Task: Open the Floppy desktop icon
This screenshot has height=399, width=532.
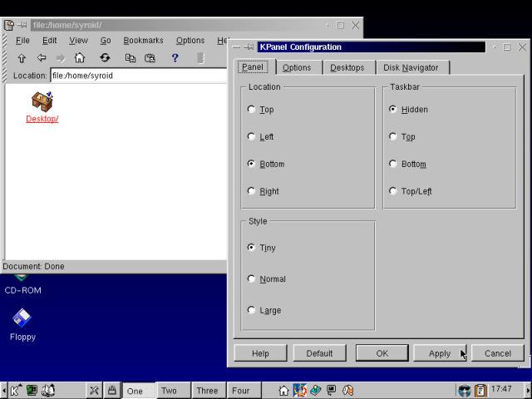Action: 22,318
